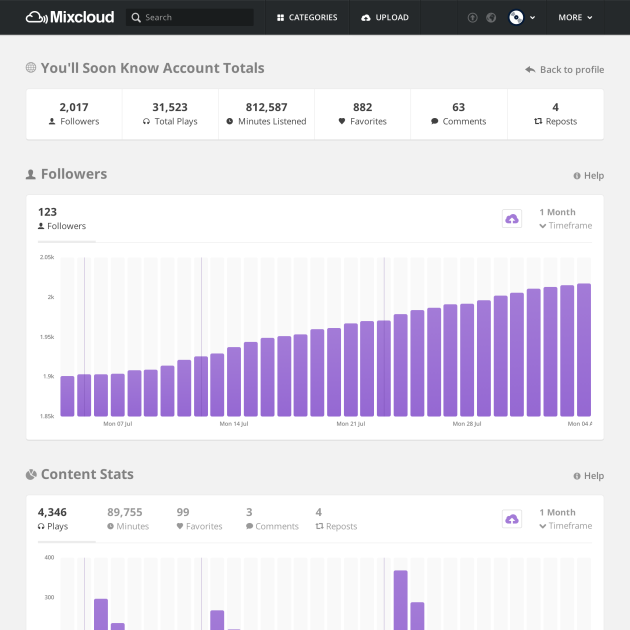Click the cloud export icon in Content Stats

click(512, 519)
